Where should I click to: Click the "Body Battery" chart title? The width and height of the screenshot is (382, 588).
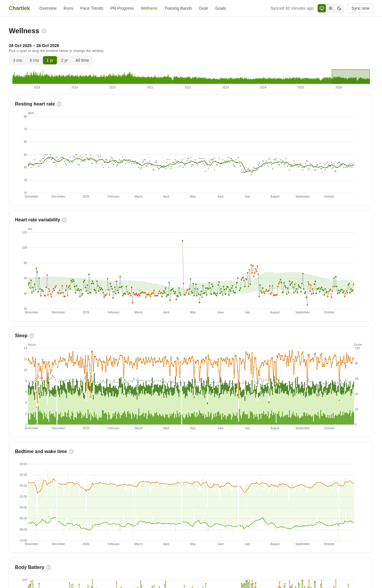[30, 567]
